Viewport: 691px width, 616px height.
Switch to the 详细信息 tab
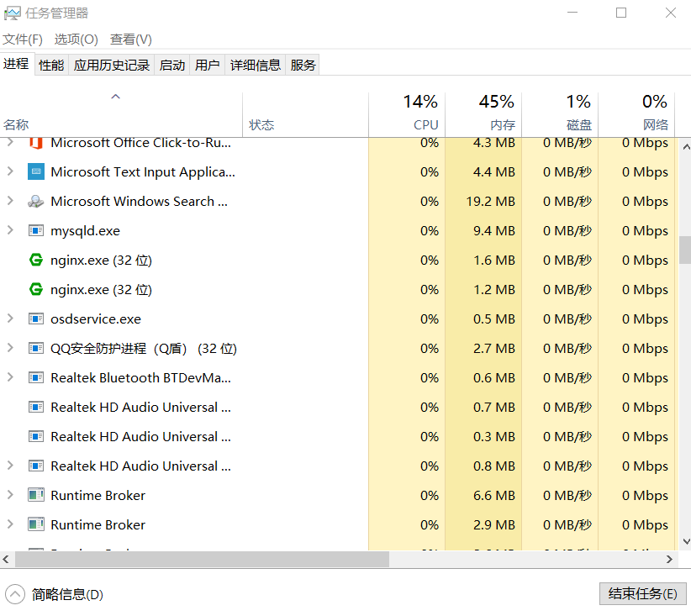click(x=256, y=66)
